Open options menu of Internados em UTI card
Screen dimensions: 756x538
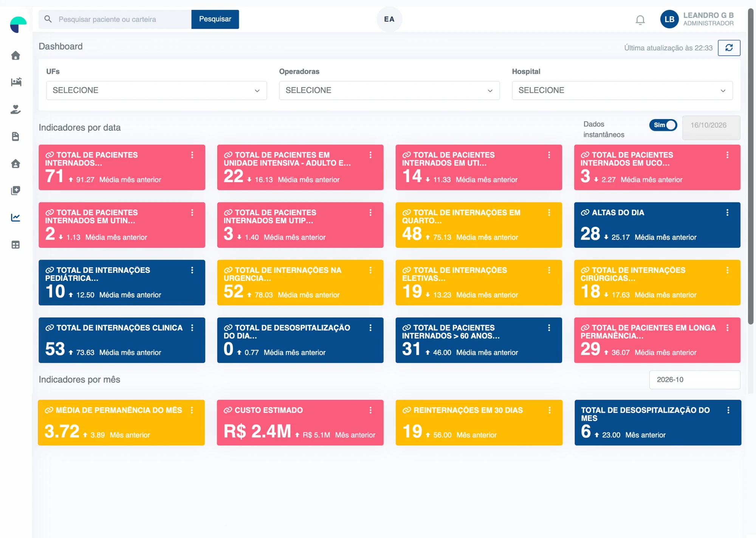point(549,155)
